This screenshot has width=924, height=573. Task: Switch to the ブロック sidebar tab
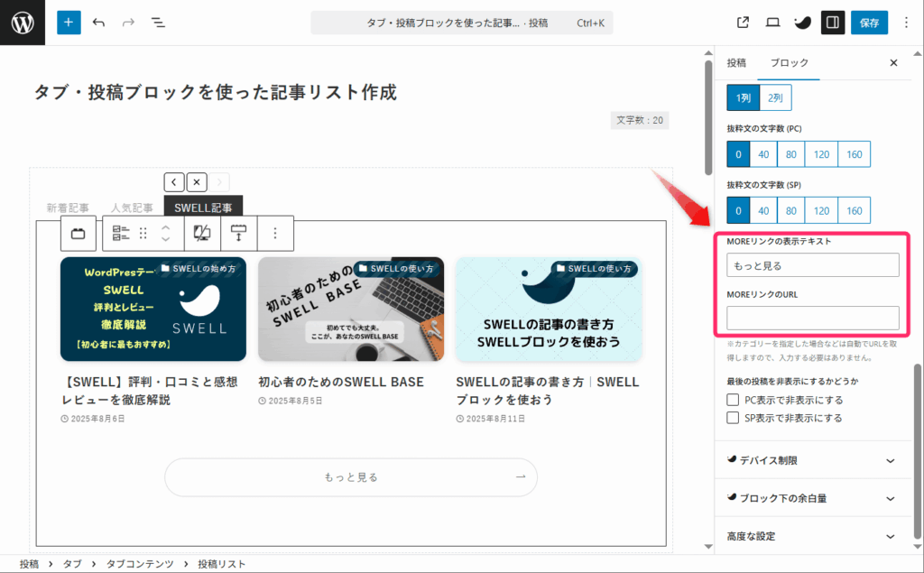(789, 62)
